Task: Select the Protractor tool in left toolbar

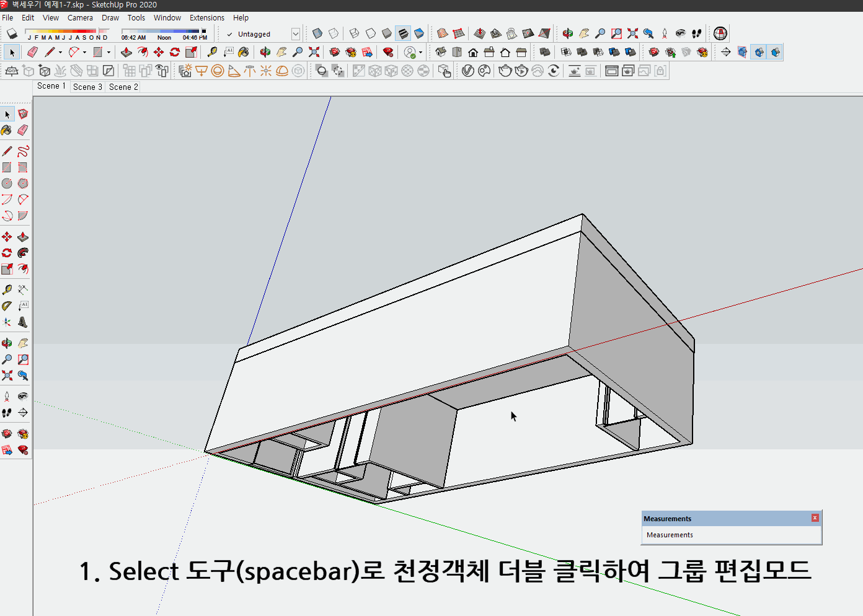Action: (x=7, y=306)
